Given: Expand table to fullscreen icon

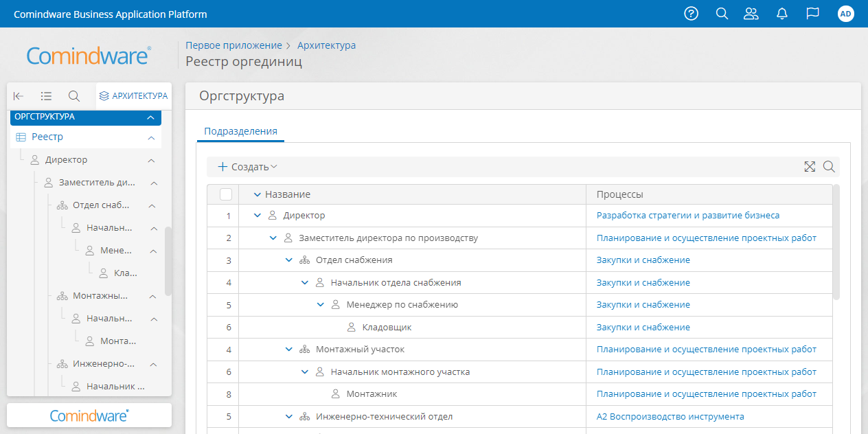Looking at the screenshot, I should pyautogui.click(x=810, y=166).
